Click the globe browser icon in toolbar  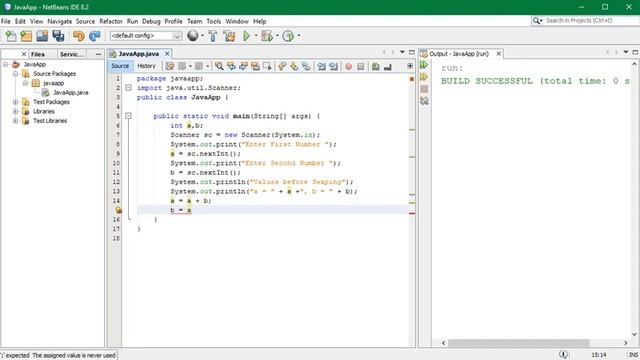193,36
